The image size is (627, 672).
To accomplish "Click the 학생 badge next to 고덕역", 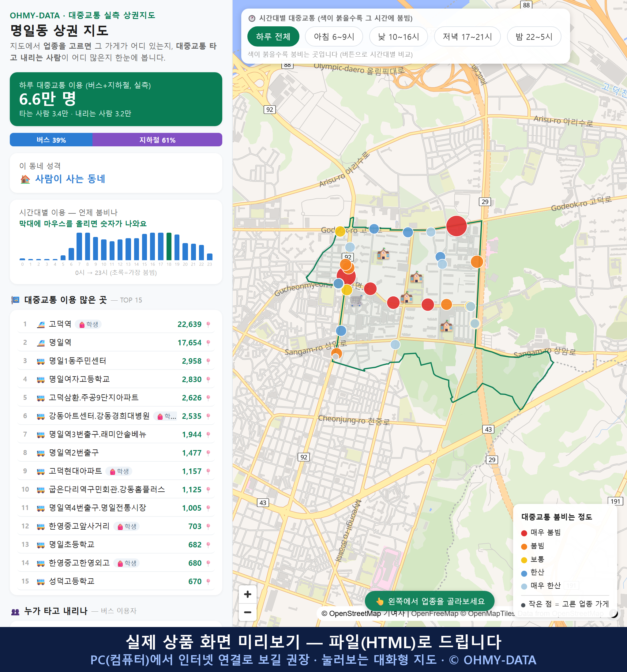I will click(x=88, y=324).
